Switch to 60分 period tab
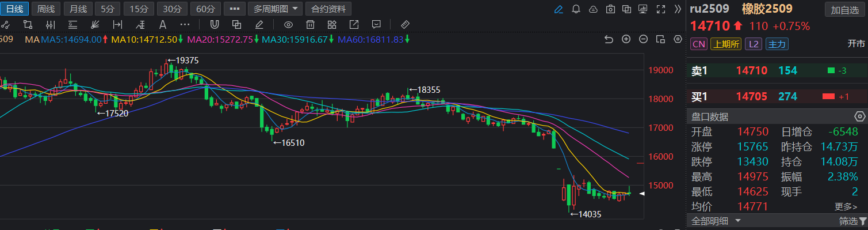 point(205,9)
